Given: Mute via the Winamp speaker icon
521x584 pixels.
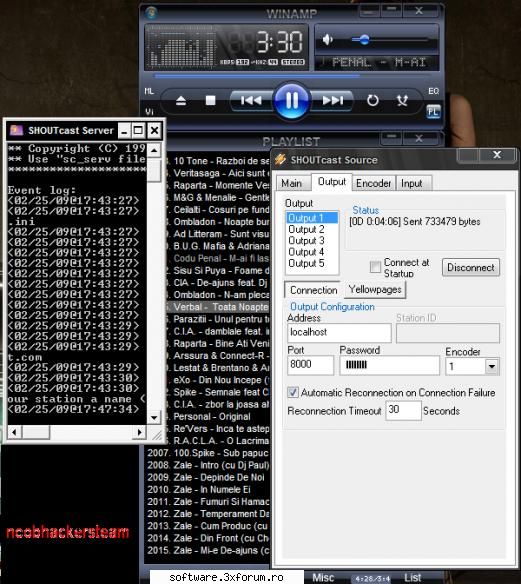Looking at the screenshot, I should click(328, 39).
